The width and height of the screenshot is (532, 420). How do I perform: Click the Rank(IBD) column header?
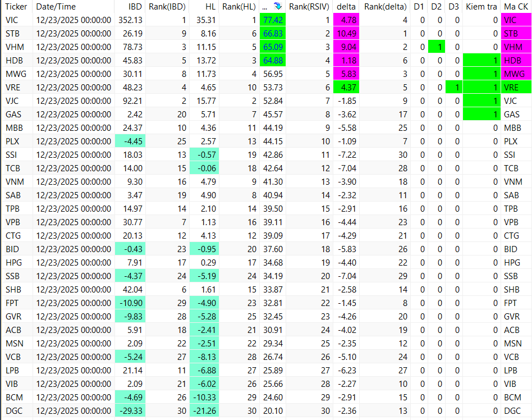pyautogui.click(x=167, y=6)
